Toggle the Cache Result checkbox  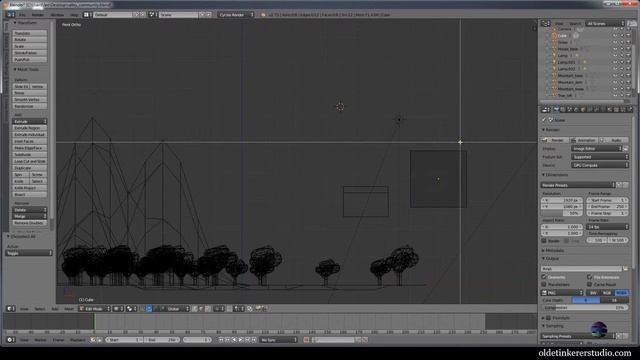pyautogui.click(x=589, y=284)
